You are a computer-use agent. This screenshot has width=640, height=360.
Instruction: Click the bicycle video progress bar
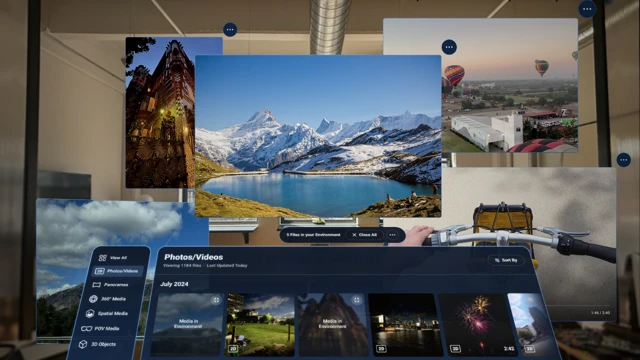point(578,306)
